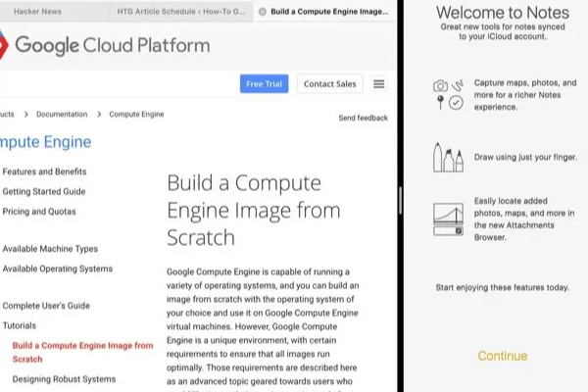This screenshot has width=588, height=392.
Task: Open Designing Robust Systems tutorial link
Action: (x=64, y=379)
